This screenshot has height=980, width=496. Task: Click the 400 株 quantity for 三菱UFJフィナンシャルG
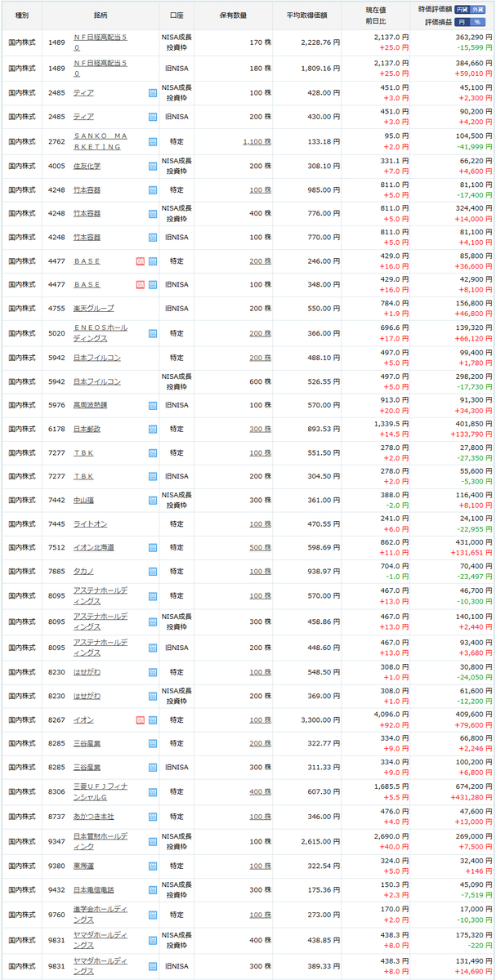261,791
